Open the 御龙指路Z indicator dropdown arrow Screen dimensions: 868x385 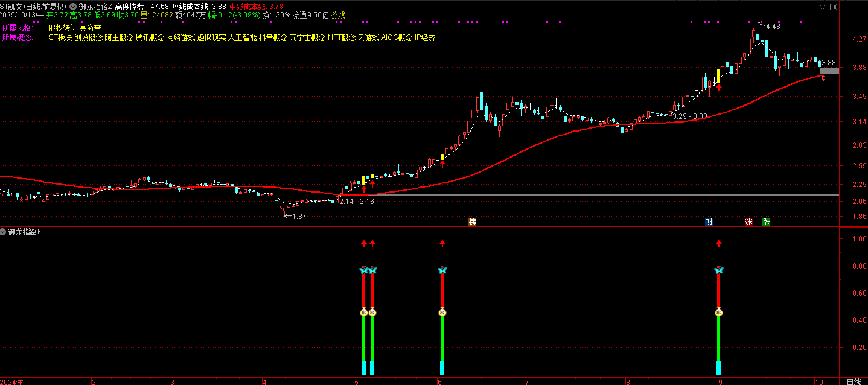pos(73,7)
